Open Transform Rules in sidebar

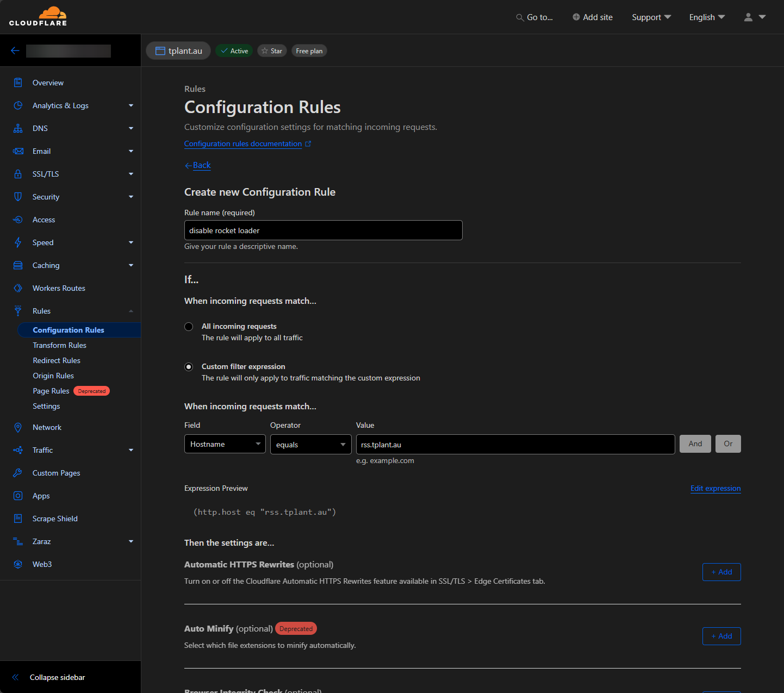tap(59, 345)
